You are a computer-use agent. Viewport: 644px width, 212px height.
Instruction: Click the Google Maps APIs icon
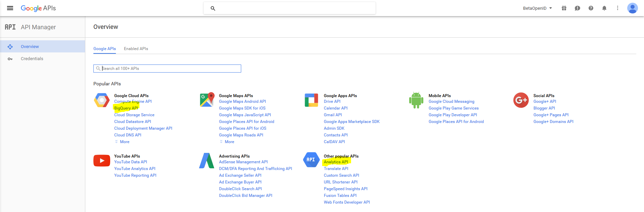tap(207, 100)
